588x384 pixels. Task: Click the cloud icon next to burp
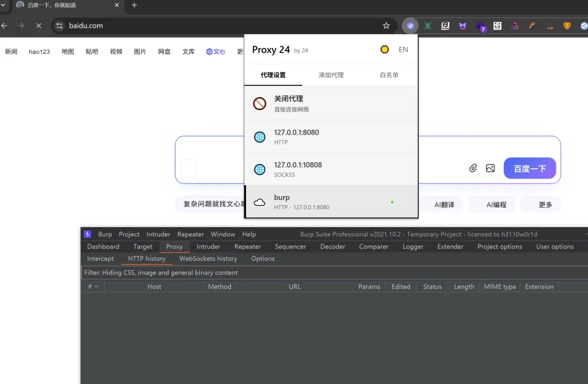(260, 203)
